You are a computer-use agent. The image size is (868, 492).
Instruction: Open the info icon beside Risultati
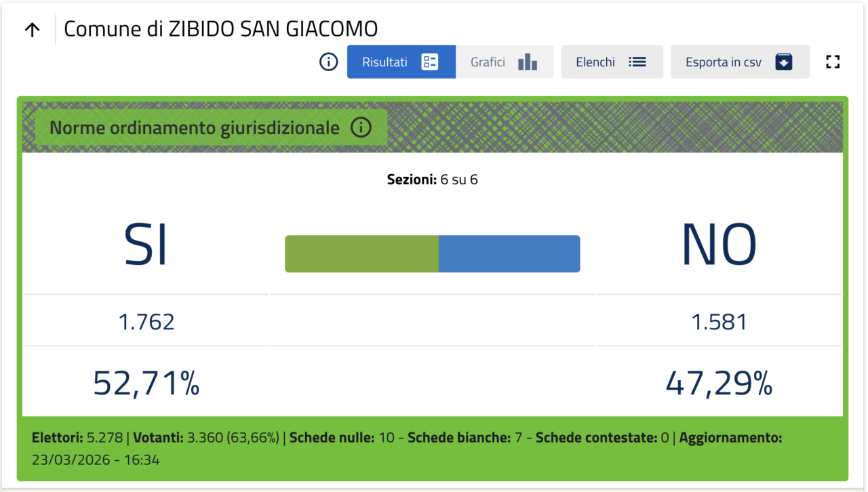329,62
